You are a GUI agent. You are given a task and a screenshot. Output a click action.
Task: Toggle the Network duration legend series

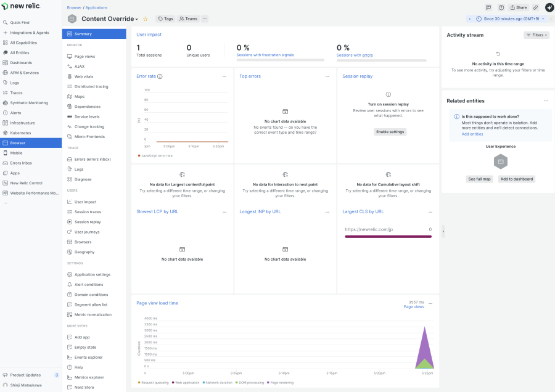point(217,383)
